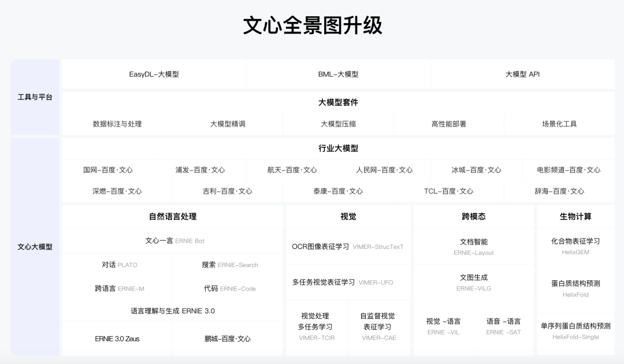
Task: Click the 高性能部署 cell
Action: coord(448,123)
